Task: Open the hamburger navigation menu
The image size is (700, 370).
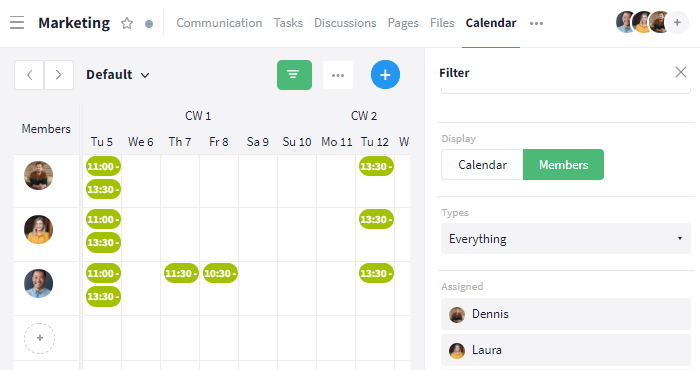Action: (17, 22)
